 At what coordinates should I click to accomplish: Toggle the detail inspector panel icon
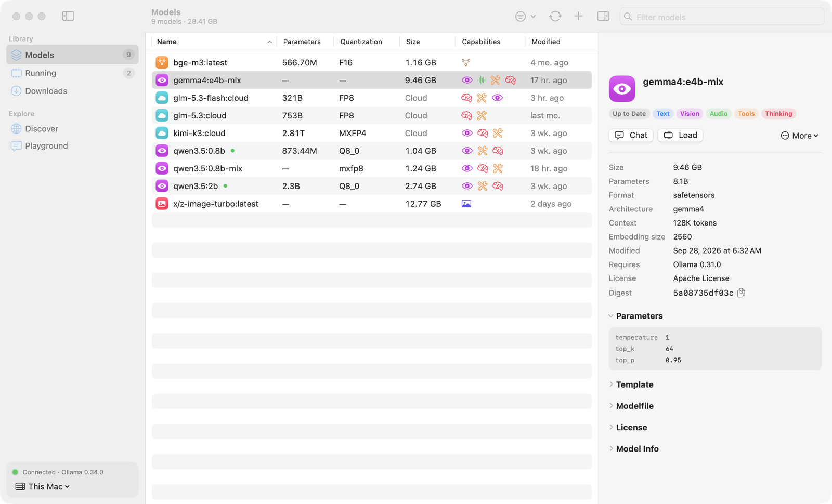pyautogui.click(x=603, y=16)
